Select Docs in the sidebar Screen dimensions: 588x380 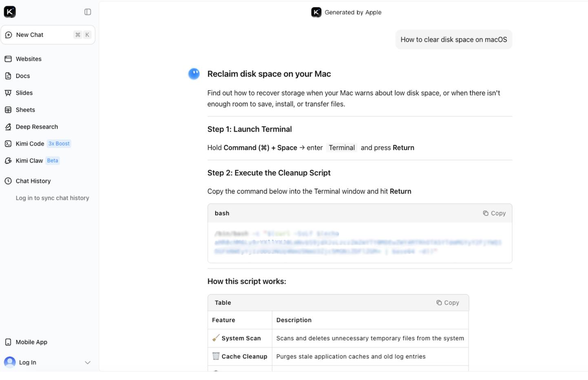22,76
